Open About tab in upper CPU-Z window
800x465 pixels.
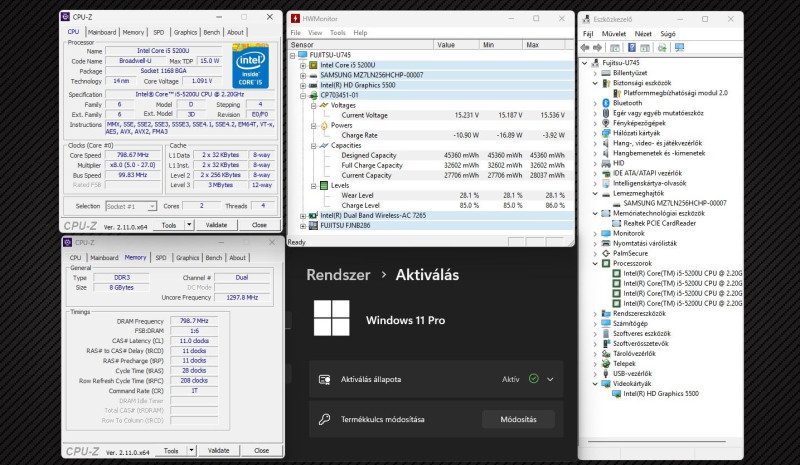pyautogui.click(x=235, y=32)
